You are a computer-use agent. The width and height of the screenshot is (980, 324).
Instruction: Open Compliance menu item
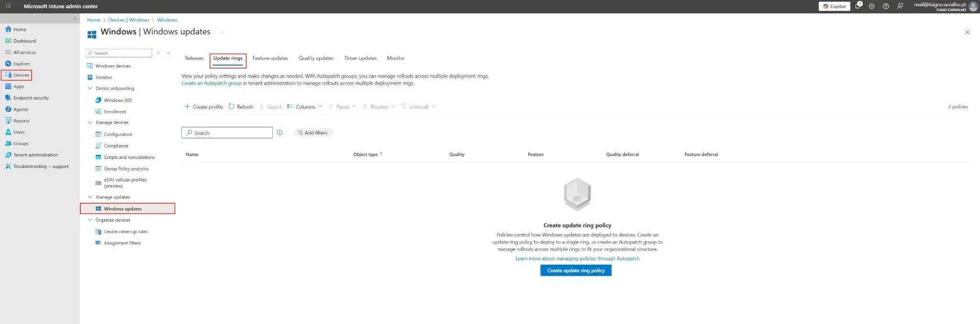pyautogui.click(x=116, y=146)
